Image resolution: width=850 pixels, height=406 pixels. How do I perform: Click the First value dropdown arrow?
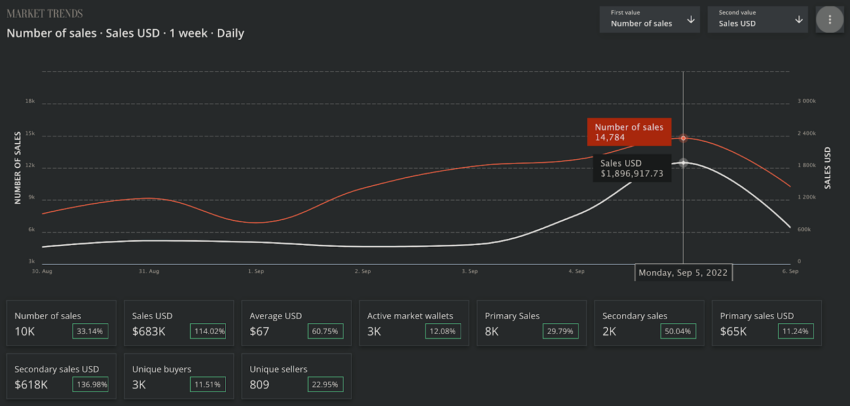click(691, 20)
